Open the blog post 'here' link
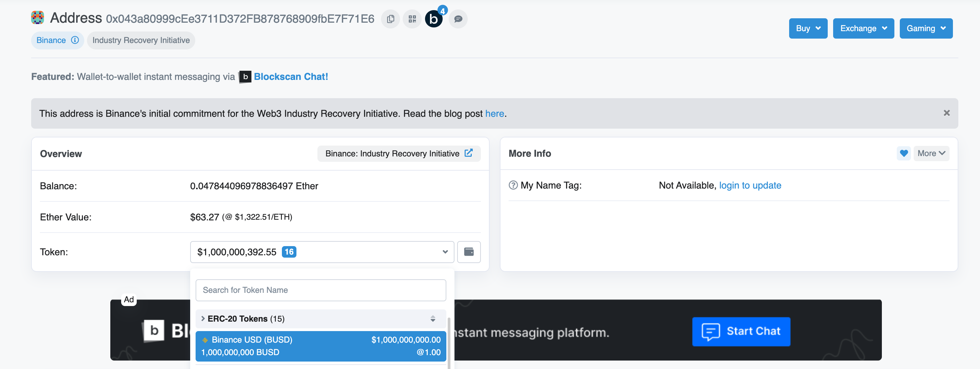 494,113
